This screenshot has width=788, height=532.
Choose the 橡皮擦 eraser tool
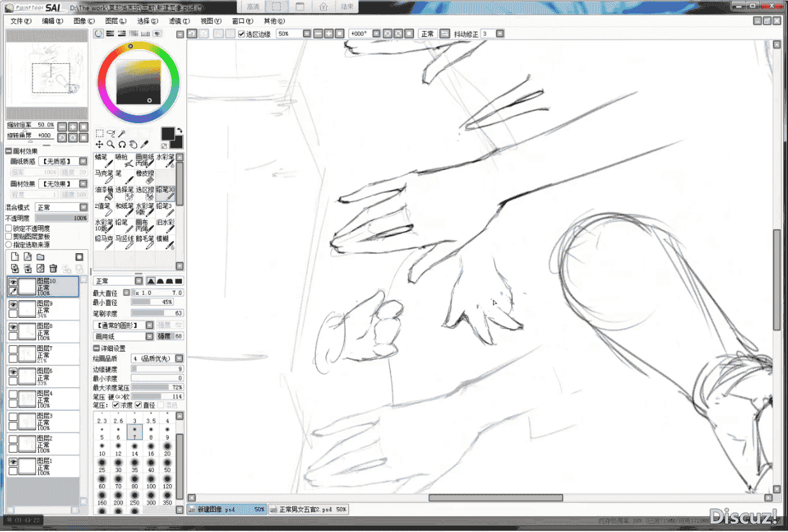point(145,177)
